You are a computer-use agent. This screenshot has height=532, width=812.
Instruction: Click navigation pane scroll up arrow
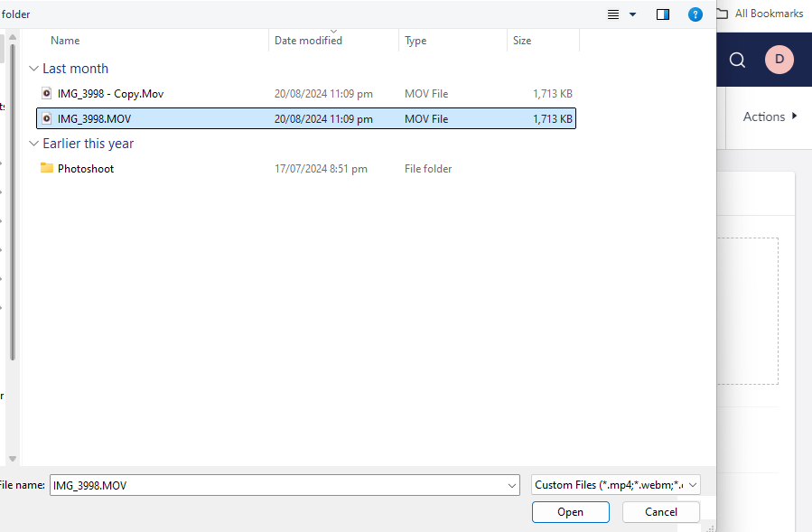tap(13, 37)
